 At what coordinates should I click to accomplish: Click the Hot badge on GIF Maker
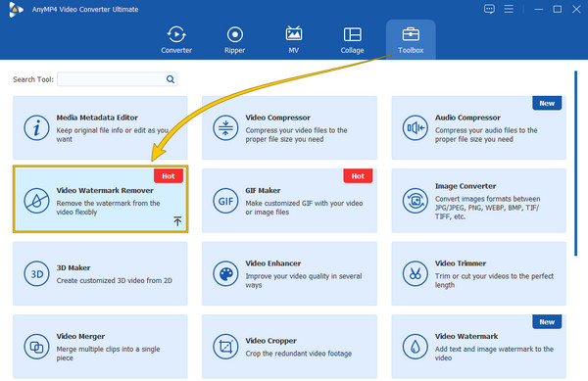pos(358,176)
